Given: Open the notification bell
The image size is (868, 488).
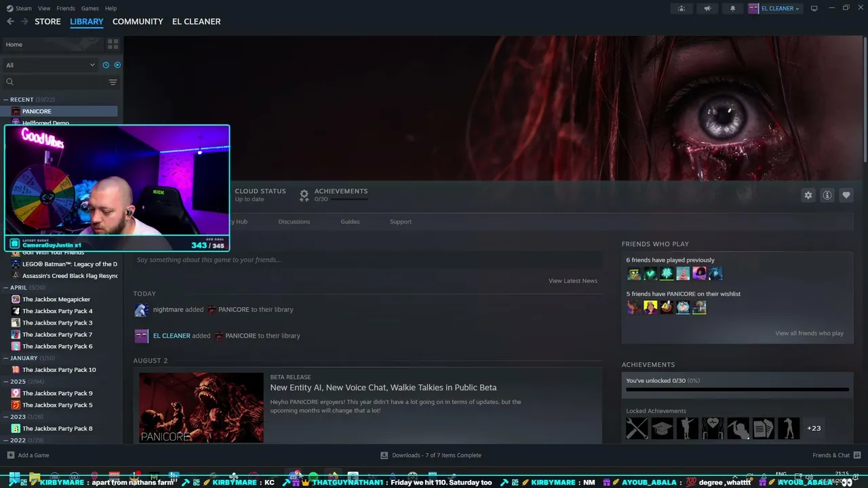Looking at the screenshot, I should [x=732, y=8].
